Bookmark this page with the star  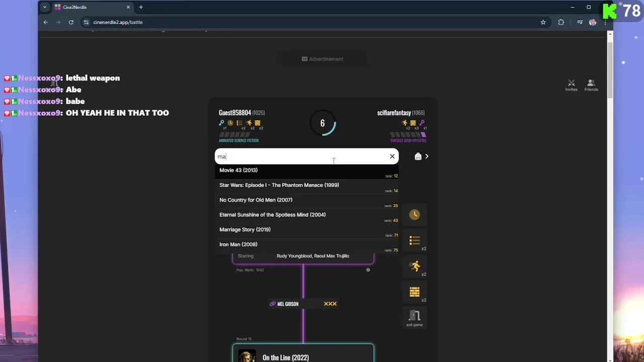tap(543, 22)
